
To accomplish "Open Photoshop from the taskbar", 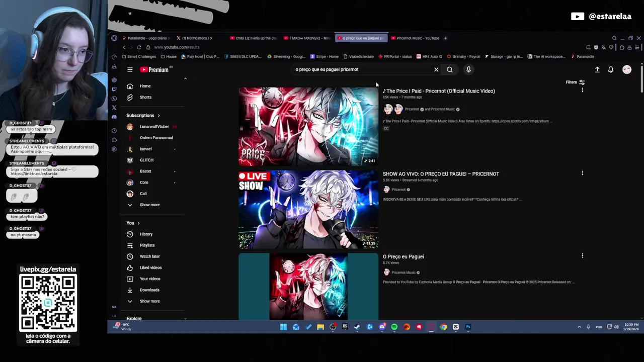I will 468,327.
